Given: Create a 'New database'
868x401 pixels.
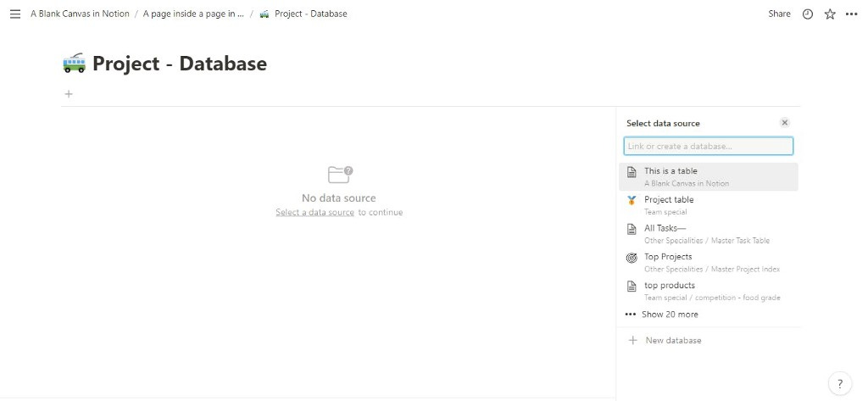Looking at the screenshot, I should pos(708,340).
